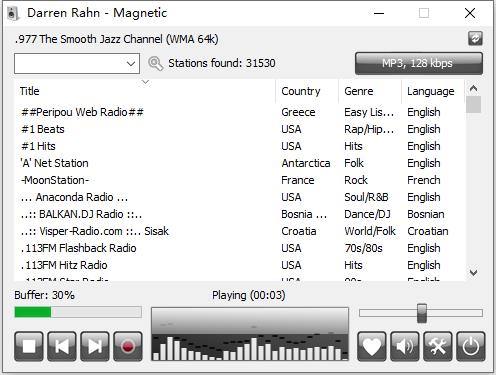496x375 pixels.
Task: Select the ##Peripou Web Radio## station
Action: (239, 112)
